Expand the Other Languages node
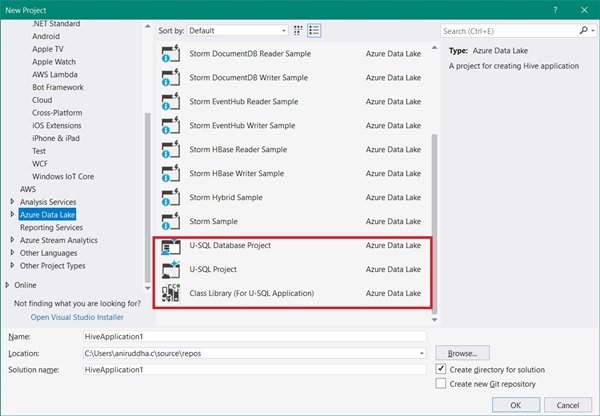 pyautogui.click(x=12, y=253)
